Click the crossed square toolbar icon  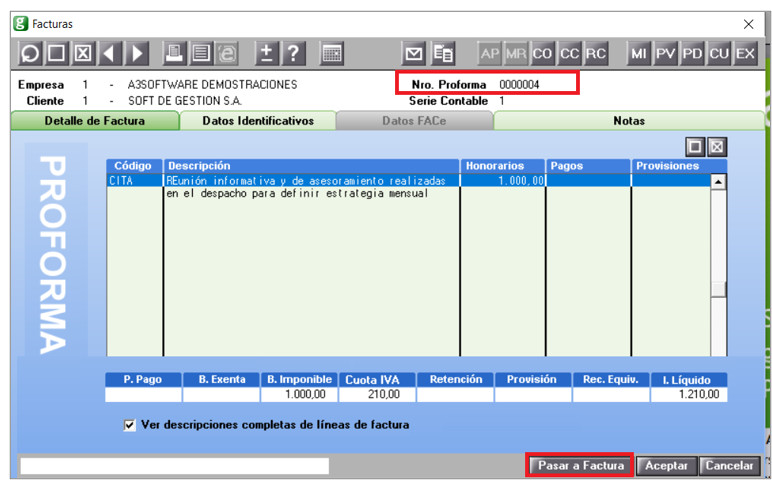[83, 53]
